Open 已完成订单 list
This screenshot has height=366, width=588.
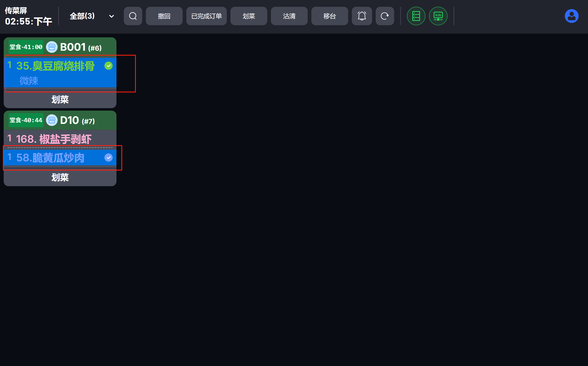click(x=206, y=16)
